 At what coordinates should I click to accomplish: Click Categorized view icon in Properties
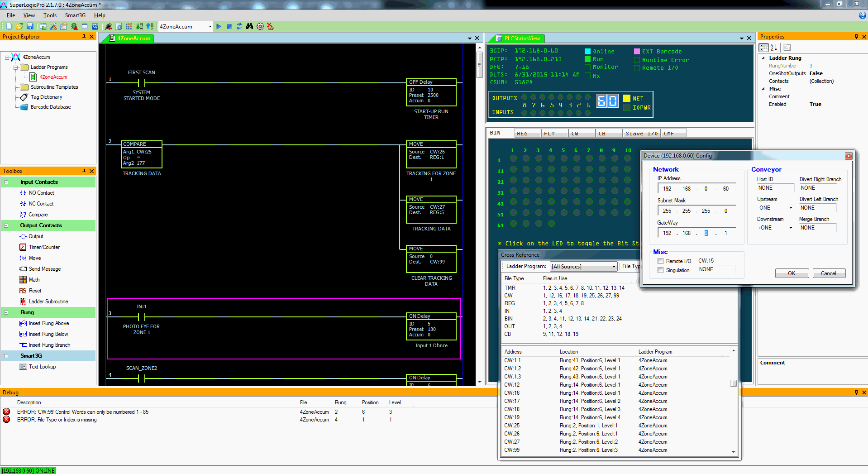pyautogui.click(x=764, y=47)
